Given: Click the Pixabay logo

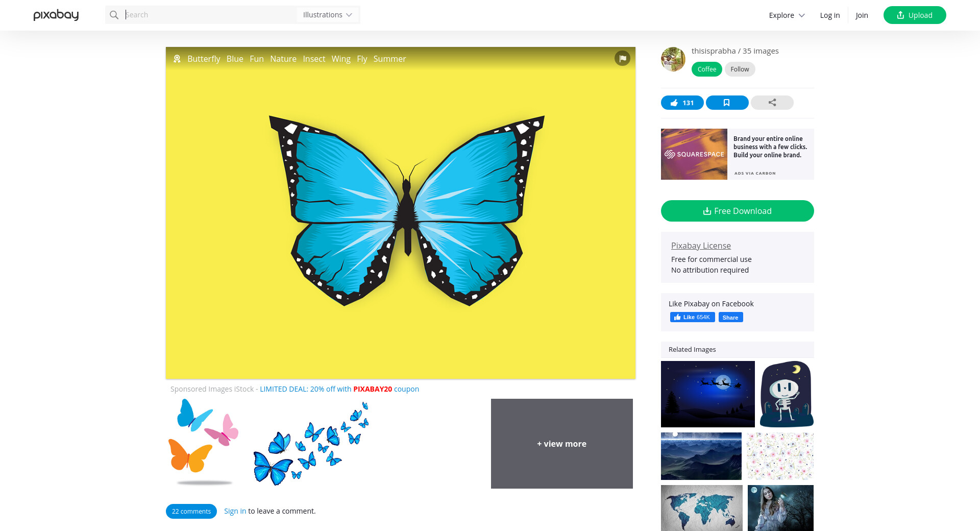Looking at the screenshot, I should pos(56,15).
